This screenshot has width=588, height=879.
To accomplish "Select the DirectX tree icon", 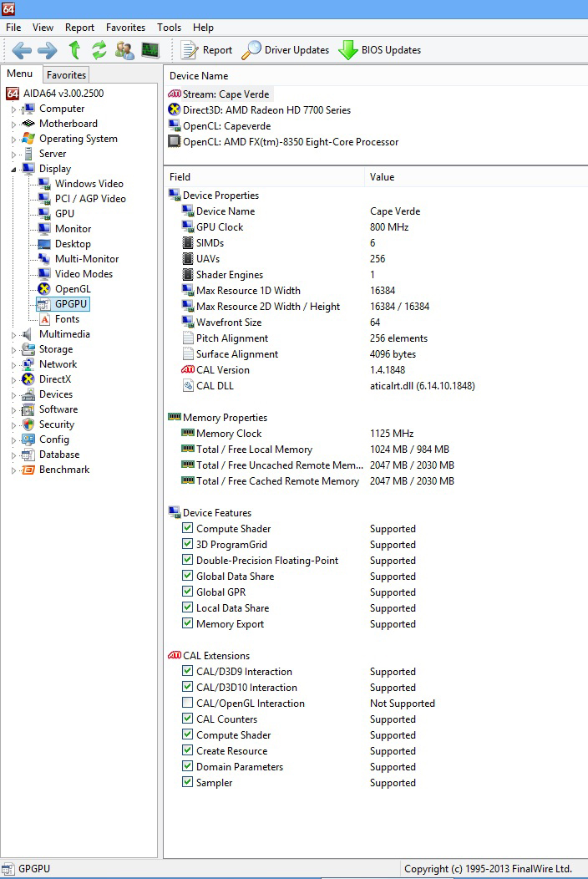I will coord(28,379).
